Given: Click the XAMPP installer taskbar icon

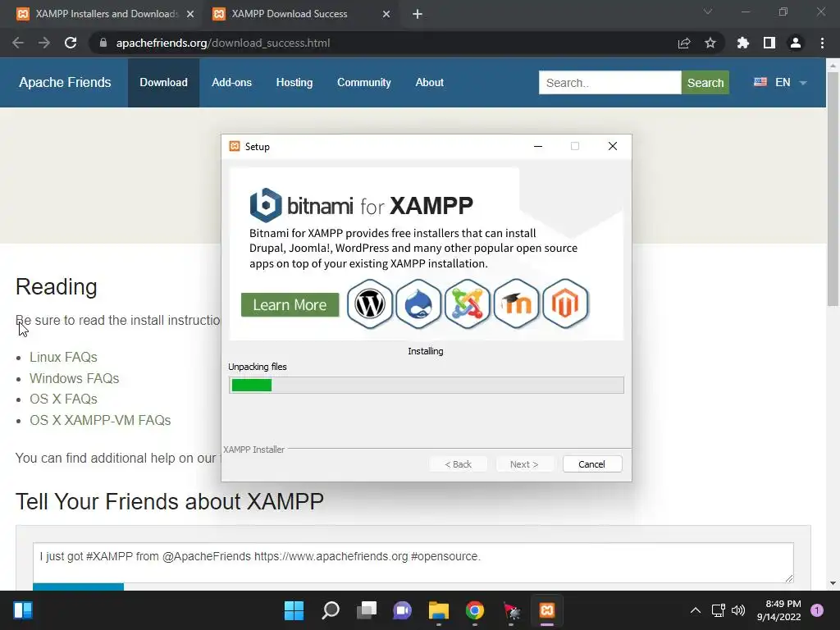Looking at the screenshot, I should pos(547,610).
